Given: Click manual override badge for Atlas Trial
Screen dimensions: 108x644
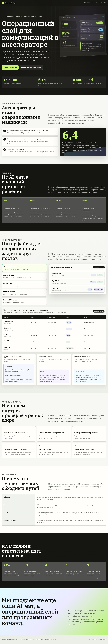Looking at the screenshot, I should click(x=98, y=289).
